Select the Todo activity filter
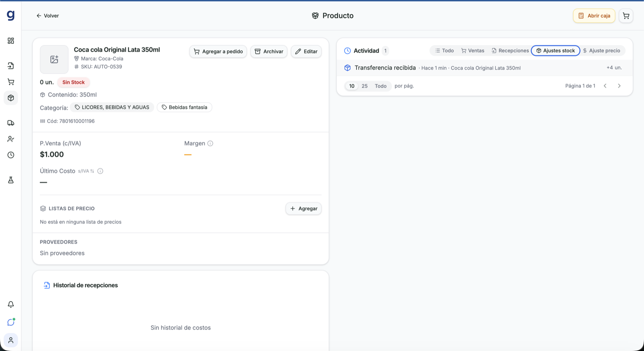This screenshot has height=351, width=644. (444, 51)
